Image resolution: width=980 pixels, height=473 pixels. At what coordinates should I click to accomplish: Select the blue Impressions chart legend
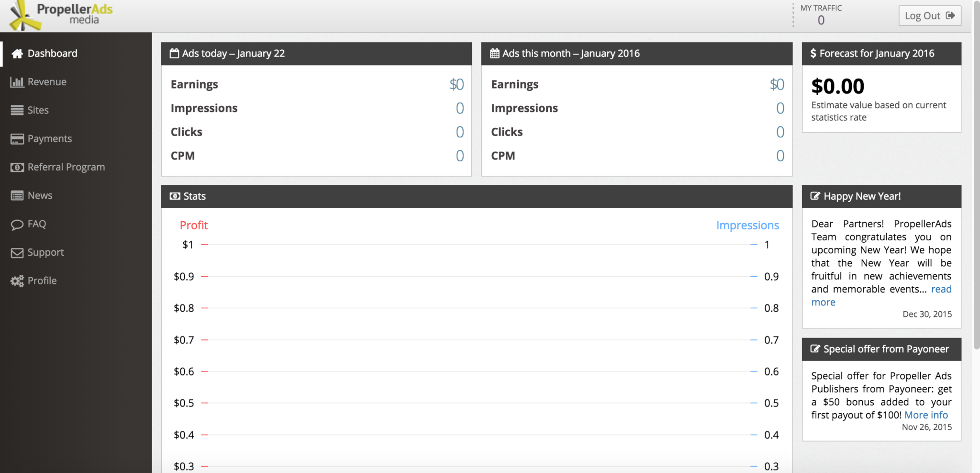click(x=747, y=225)
